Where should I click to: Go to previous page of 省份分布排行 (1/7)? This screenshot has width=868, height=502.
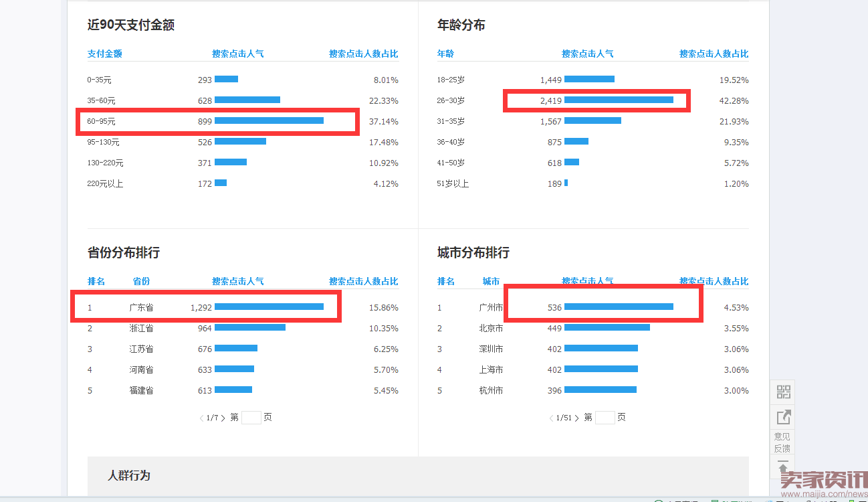201,418
